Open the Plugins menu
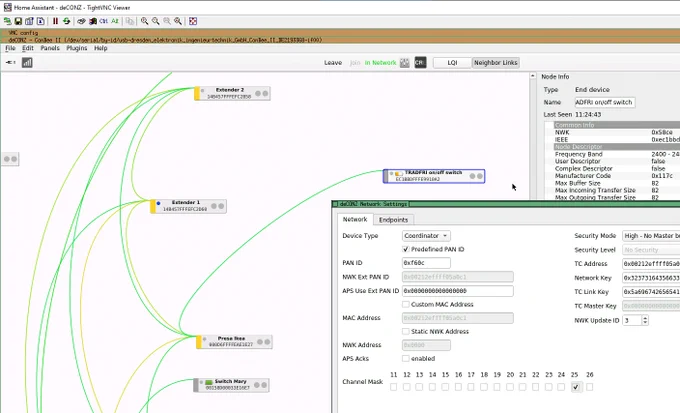Image resolution: width=680 pixels, height=413 pixels. (x=77, y=48)
